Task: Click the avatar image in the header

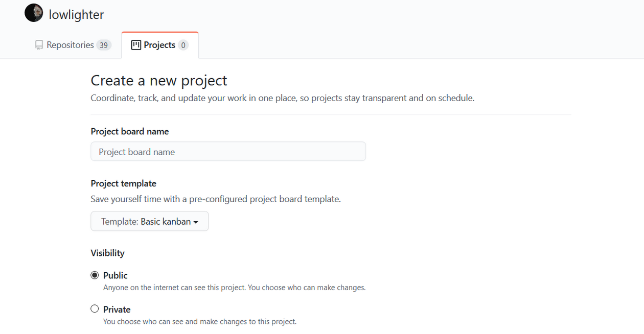Action: tap(33, 13)
